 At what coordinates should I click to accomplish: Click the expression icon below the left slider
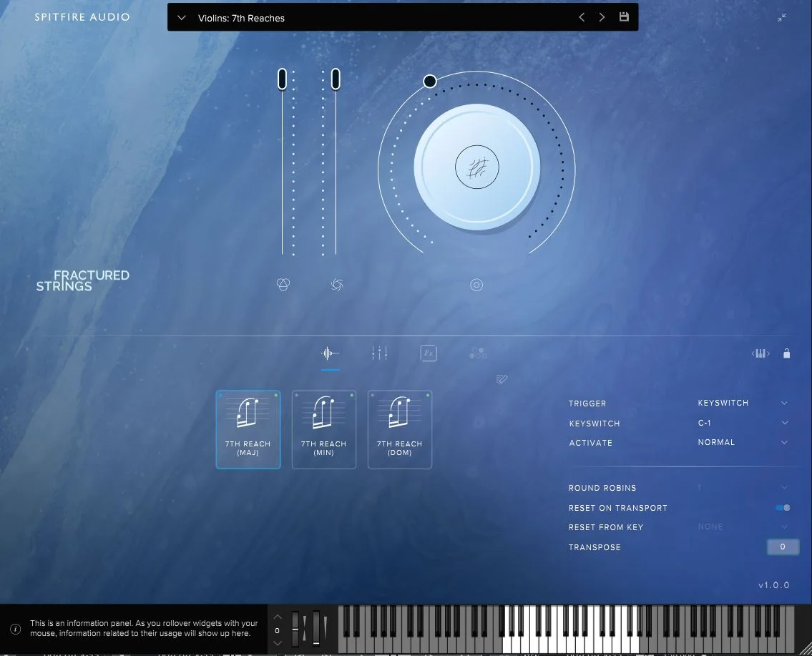tap(283, 284)
